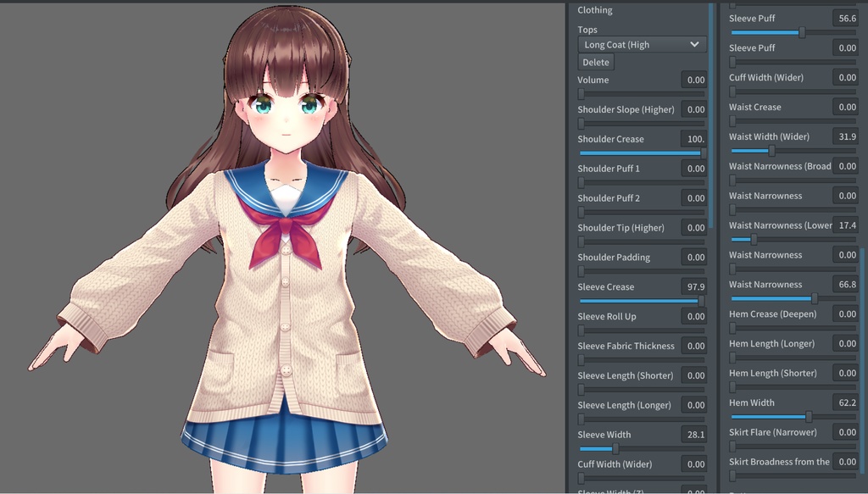This screenshot has width=868, height=494.
Task: Edit the Volume value field
Action: coord(697,79)
